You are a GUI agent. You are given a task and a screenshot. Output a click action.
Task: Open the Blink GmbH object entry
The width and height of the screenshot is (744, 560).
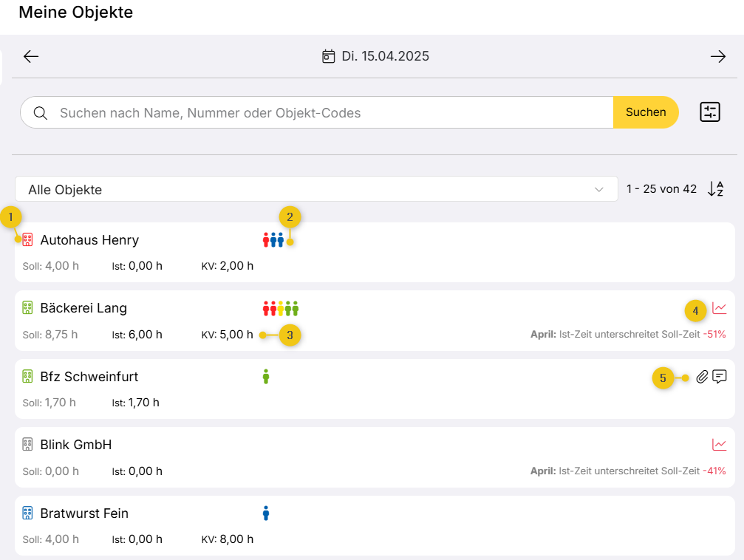click(76, 445)
